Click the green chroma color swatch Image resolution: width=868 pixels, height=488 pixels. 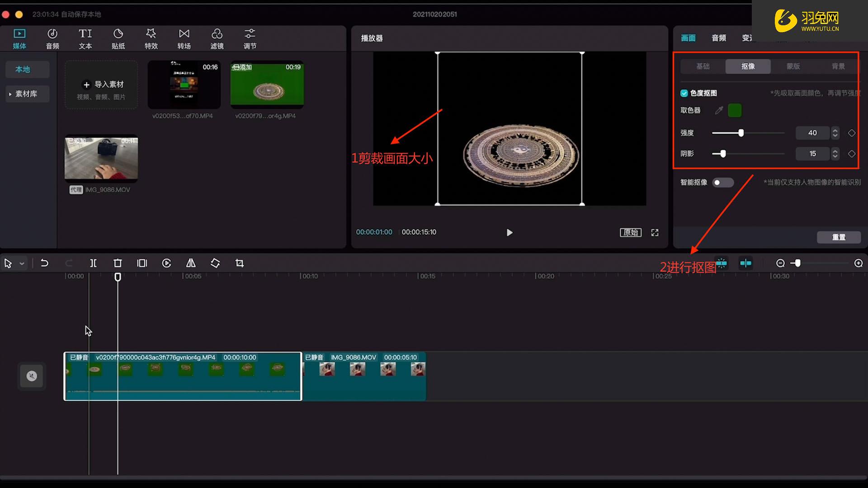[x=735, y=110]
